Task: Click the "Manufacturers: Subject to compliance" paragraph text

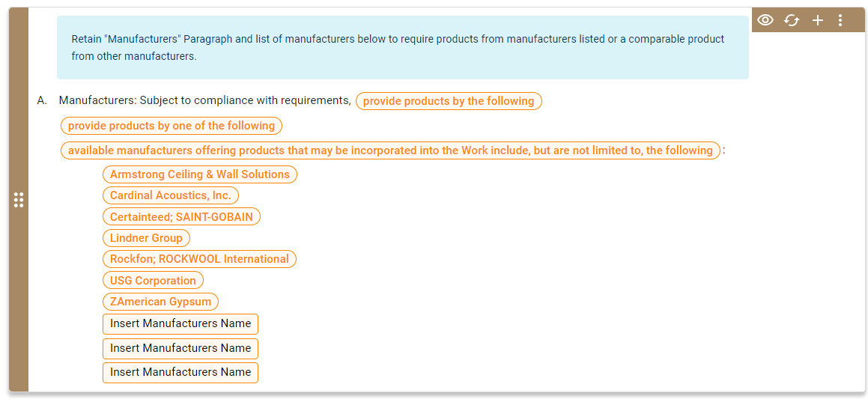Action: [x=204, y=100]
